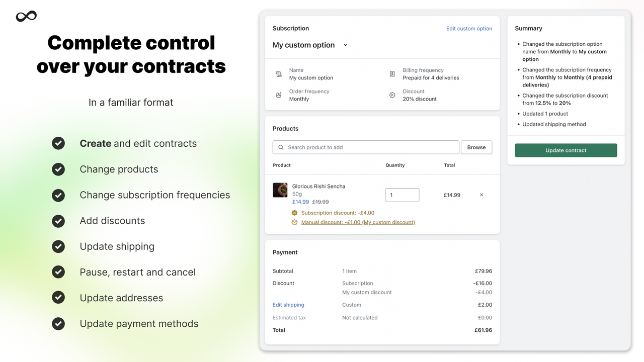644x362 pixels.
Task: Click the search magnifier icon in Products
Action: (x=280, y=147)
